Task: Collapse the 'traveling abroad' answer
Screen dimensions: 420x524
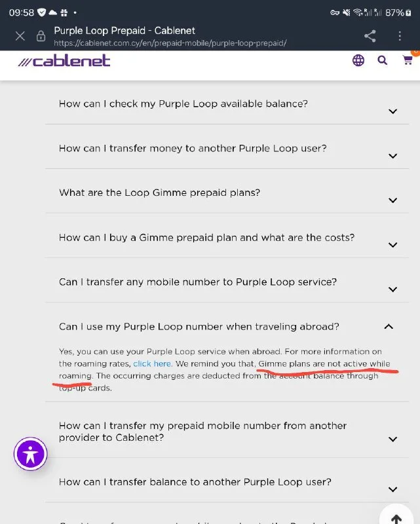Action: tap(389, 326)
